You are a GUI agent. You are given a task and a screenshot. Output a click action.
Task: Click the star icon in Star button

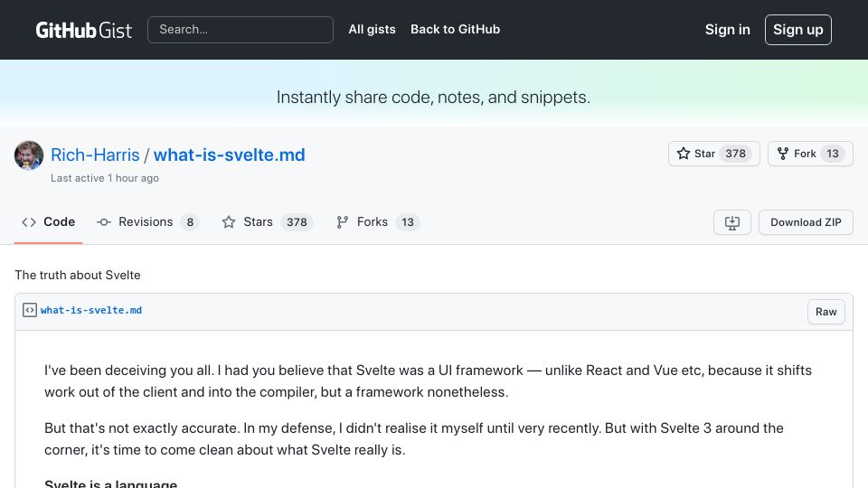[x=684, y=154]
